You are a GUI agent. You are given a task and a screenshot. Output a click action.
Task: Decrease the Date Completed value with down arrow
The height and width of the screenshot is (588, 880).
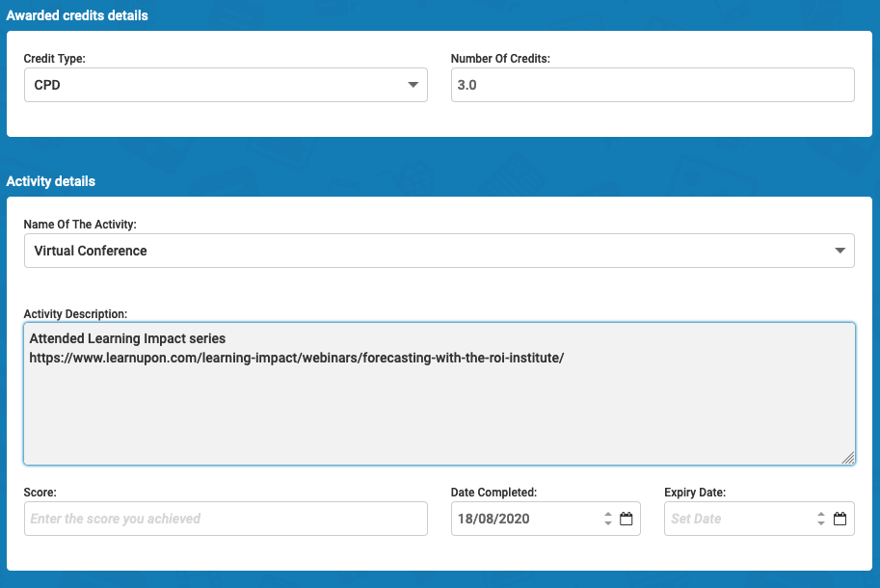coord(608,522)
